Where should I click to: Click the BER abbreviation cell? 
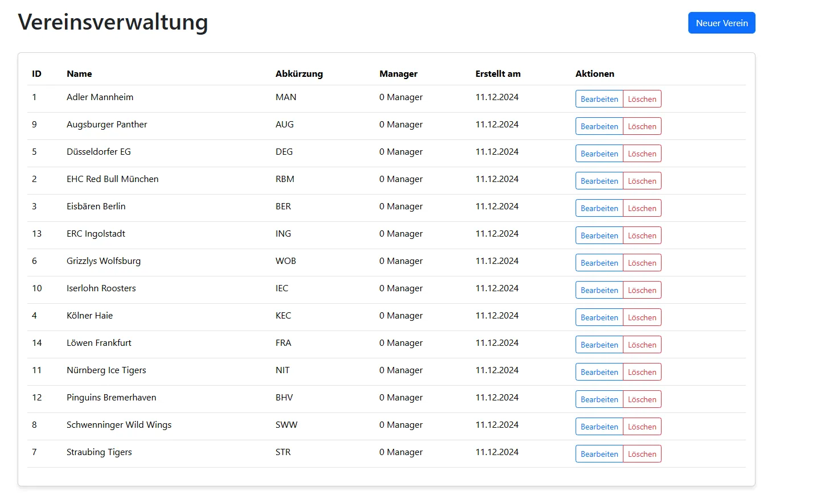(283, 206)
